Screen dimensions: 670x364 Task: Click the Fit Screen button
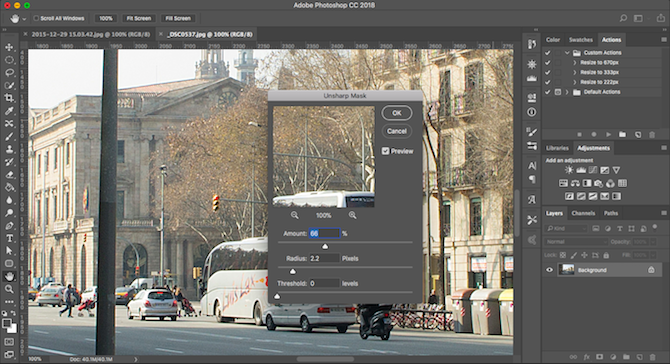[x=139, y=18]
